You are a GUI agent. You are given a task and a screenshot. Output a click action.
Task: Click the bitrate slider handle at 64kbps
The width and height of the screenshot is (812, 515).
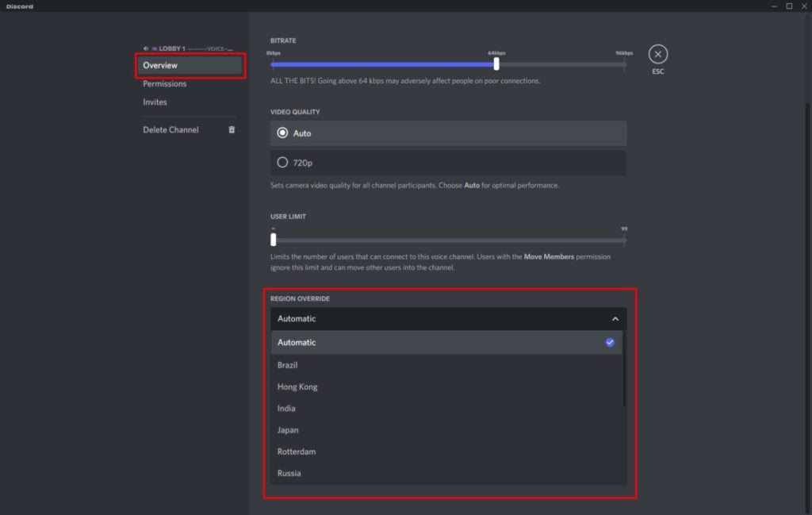click(x=496, y=64)
